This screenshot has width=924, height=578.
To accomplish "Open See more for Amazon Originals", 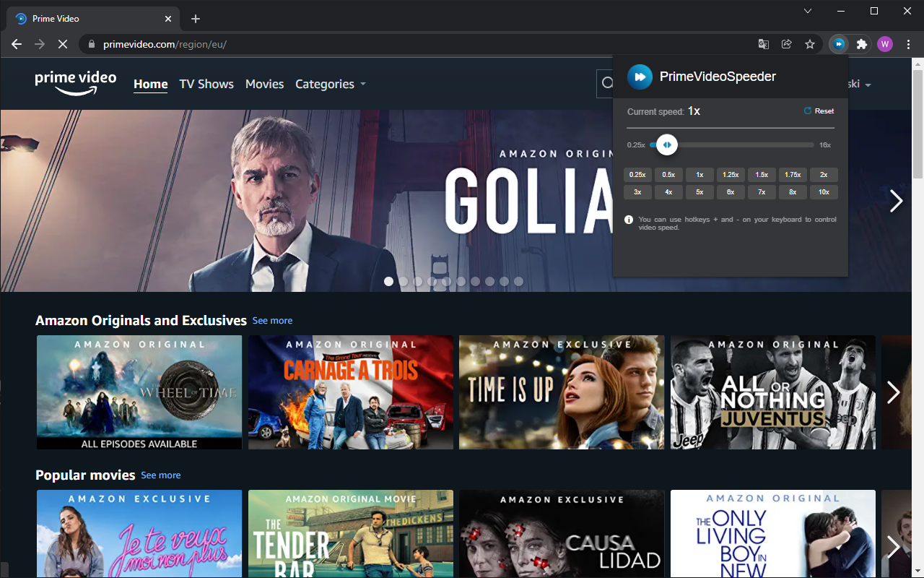I will click(272, 320).
